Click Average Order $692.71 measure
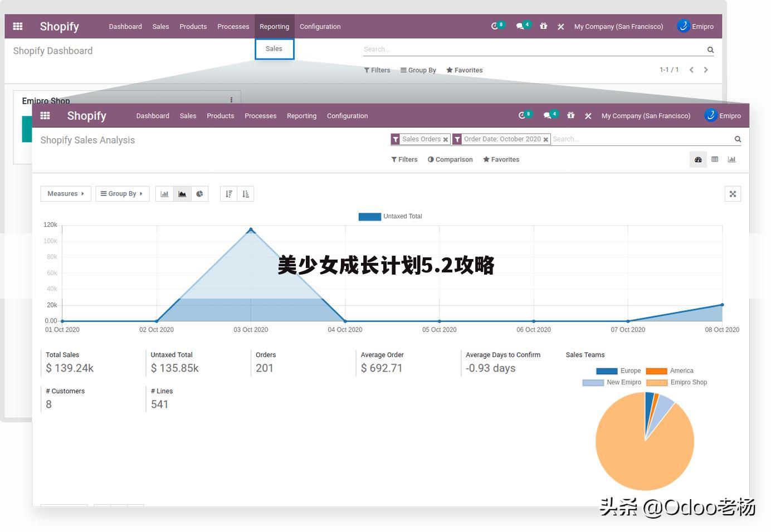This screenshot has height=532, width=771. coord(382,362)
